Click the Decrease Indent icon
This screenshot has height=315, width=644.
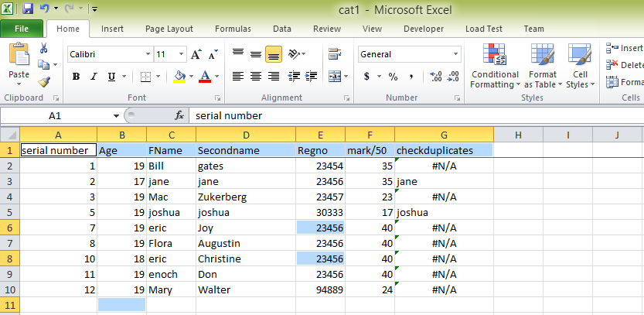tap(294, 76)
